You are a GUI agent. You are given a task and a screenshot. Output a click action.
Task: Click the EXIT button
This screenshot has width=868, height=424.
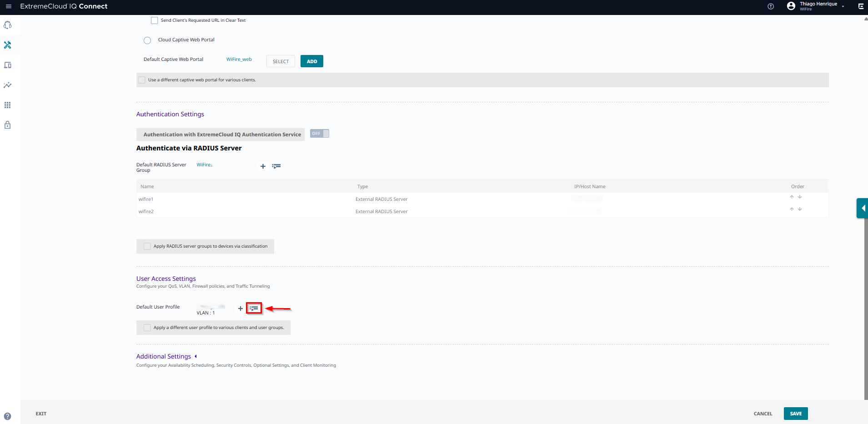[41, 414]
